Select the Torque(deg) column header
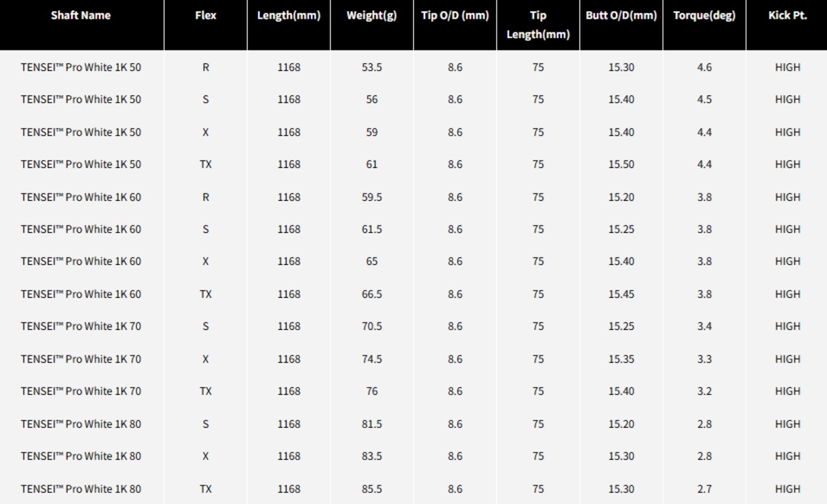This screenshot has width=827, height=504. coord(704,16)
